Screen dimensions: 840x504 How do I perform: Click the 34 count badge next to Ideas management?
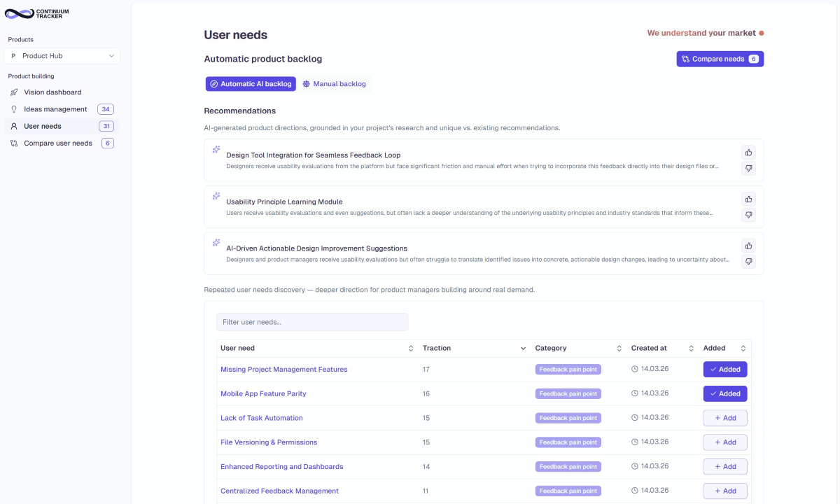106,109
